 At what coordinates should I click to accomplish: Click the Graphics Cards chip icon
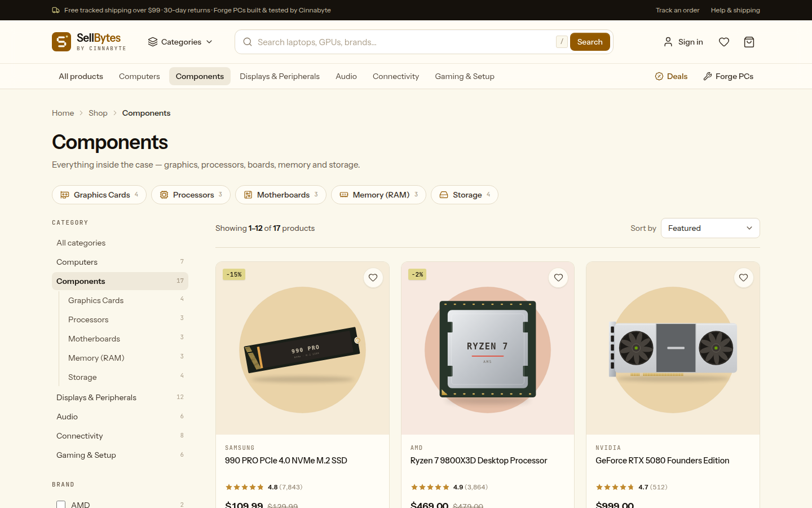[x=65, y=195]
